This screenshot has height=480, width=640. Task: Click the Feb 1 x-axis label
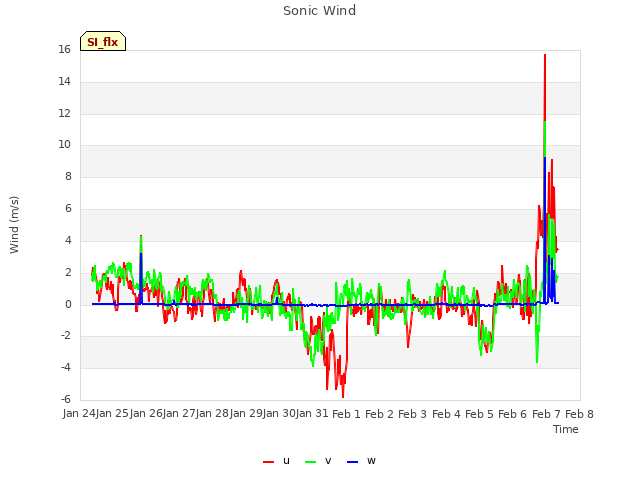(x=347, y=414)
